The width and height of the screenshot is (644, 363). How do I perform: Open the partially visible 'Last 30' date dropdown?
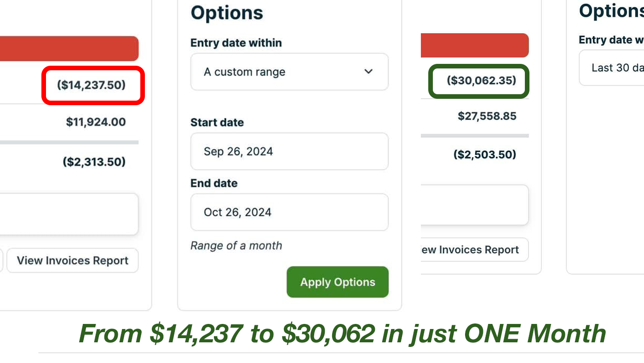coord(612,68)
